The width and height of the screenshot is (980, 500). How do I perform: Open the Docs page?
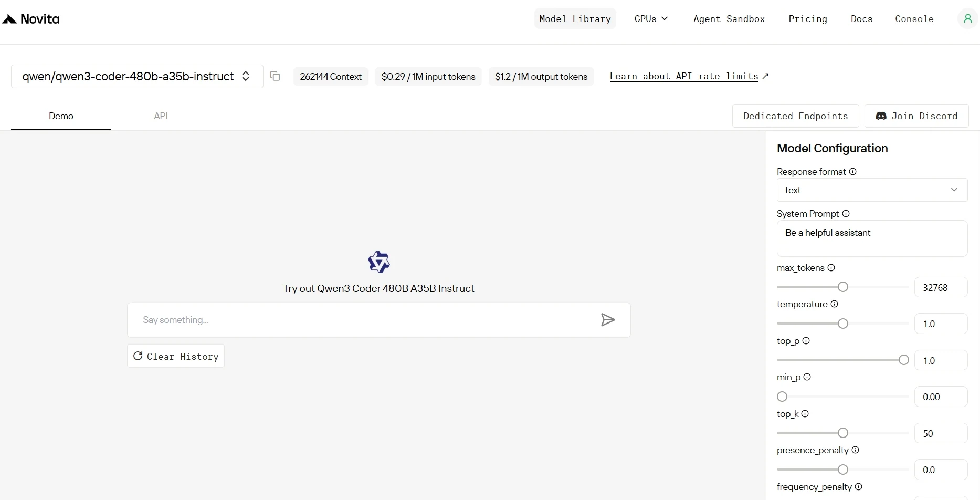[x=861, y=19]
